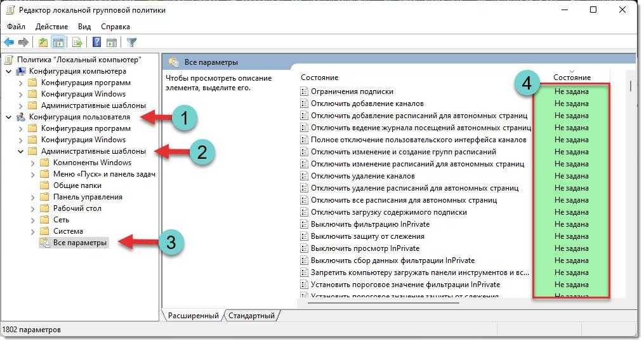Expand the Сеть folder
Screen dimensions: 644x343
click(33, 220)
